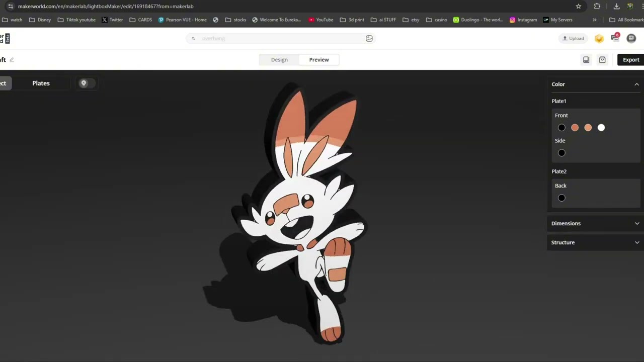Pick the light orange Front color swatch
This screenshot has height=362, width=644.
(x=588, y=128)
